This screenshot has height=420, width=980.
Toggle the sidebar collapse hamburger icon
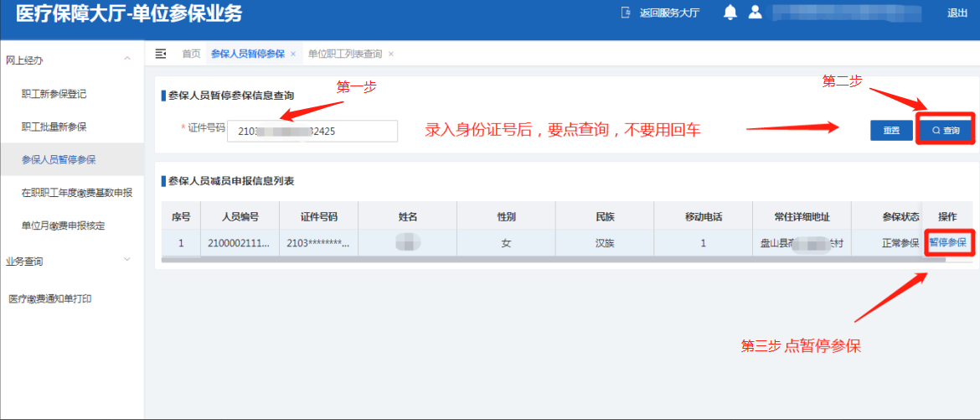click(161, 54)
